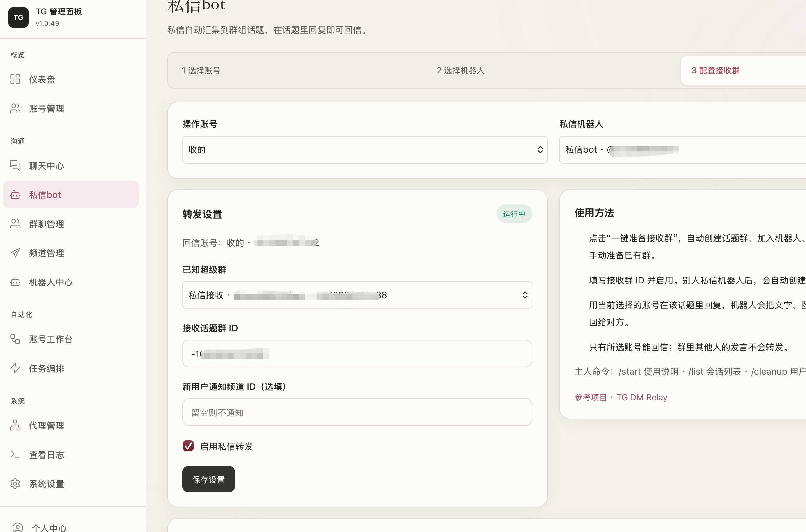Click the 任务编排 lightning icon
This screenshot has height=532, width=806.
click(15, 368)
